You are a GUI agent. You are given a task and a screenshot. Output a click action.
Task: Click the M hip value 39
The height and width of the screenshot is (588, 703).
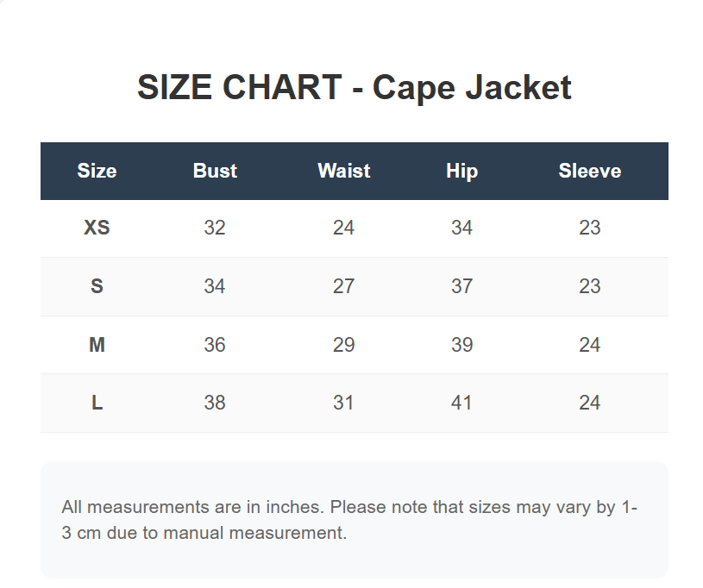461,345
